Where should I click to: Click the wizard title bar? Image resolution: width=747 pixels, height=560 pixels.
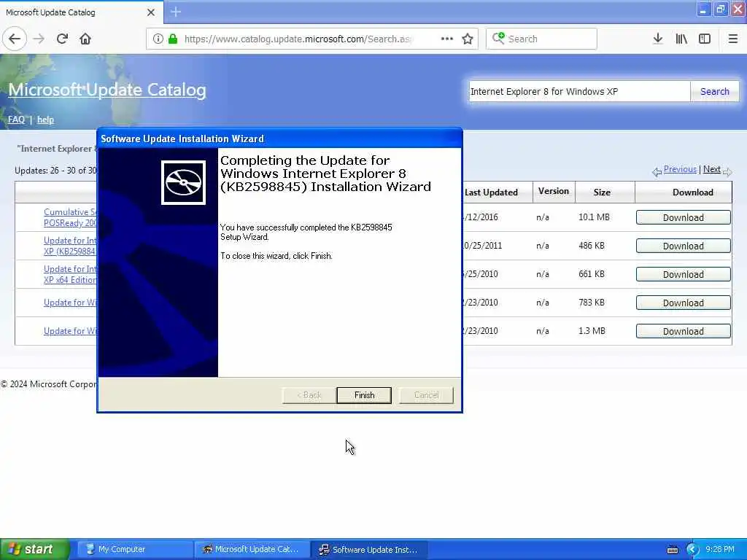[x=279, y=139]
